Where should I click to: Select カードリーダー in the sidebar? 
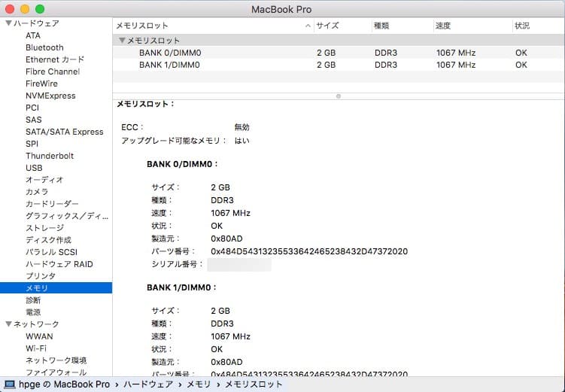coord(52,204)
